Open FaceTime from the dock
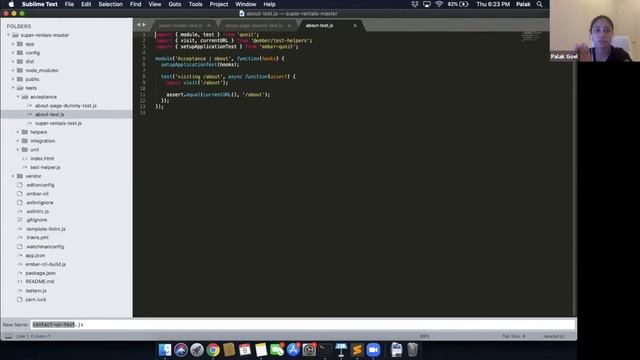 pos(277,350)
